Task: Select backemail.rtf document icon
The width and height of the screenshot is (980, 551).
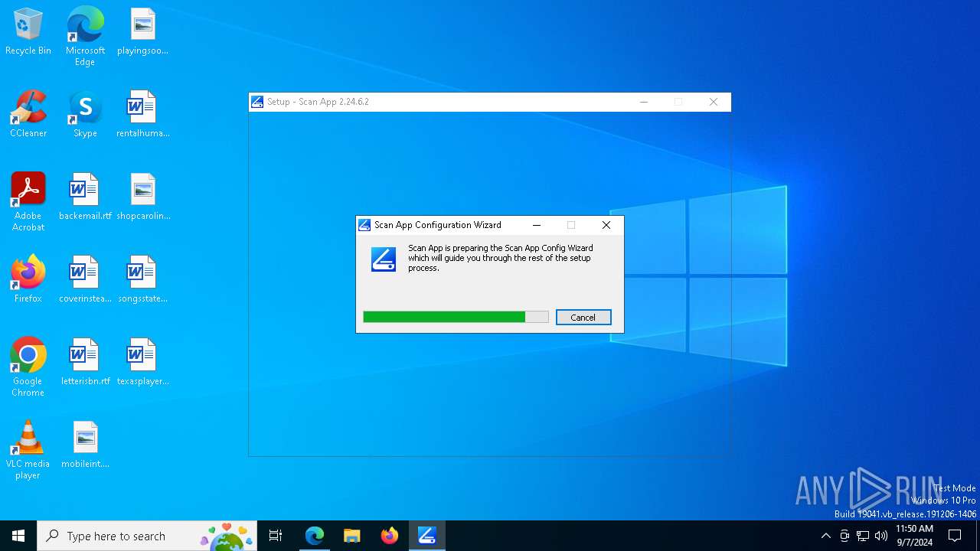Action: click(85, 197)
